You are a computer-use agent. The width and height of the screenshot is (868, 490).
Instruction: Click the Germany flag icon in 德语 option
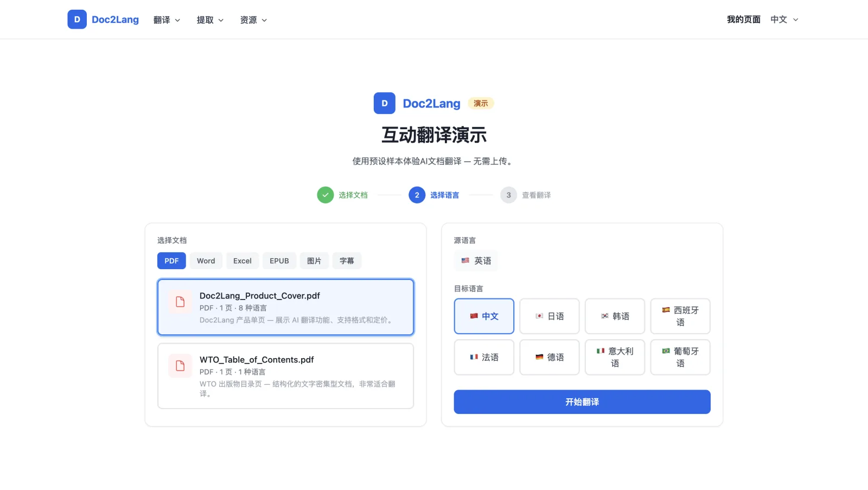[539, 357]
